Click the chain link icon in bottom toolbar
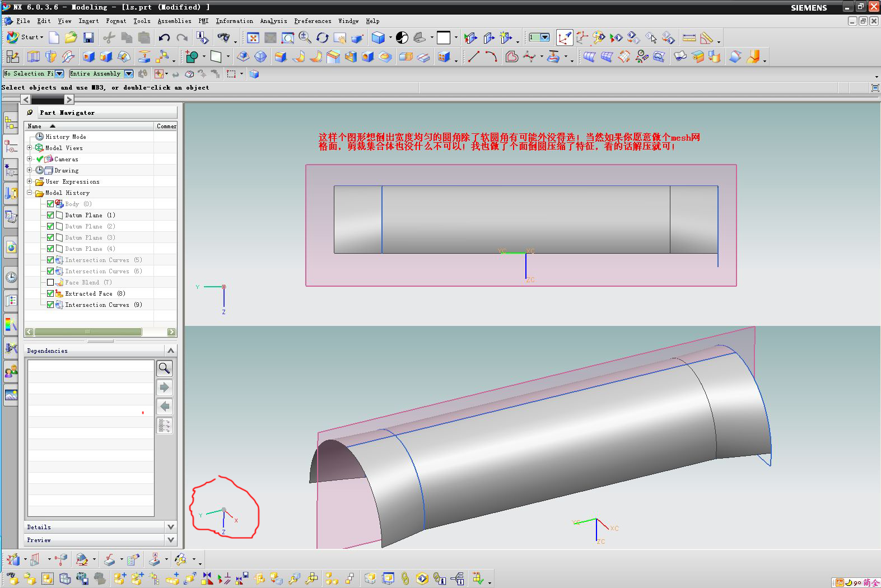Screen dimensions: 881x588 pyautogui.click(x=405, y=578)
